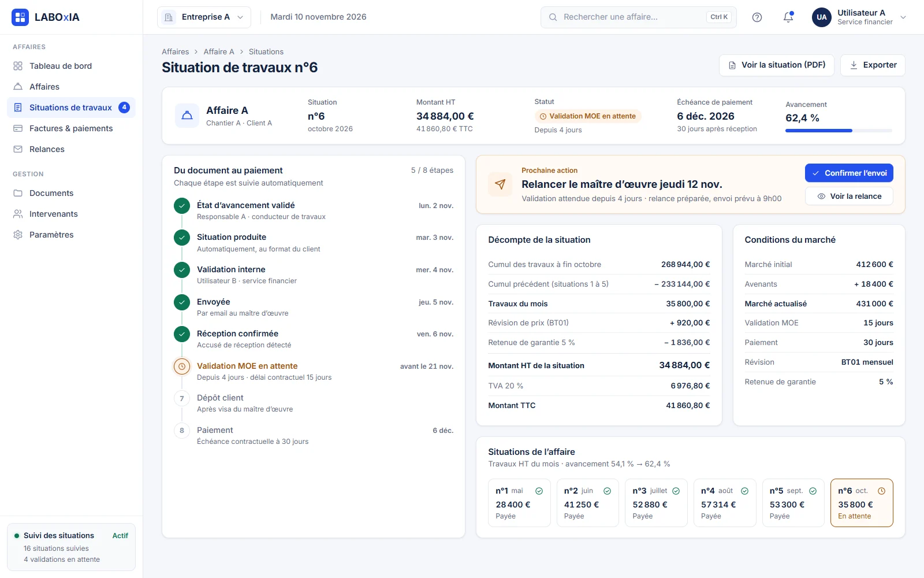Click the 5 / 8 étapes counter
This screenshot has height=578, width=924.
coord(432,171)
